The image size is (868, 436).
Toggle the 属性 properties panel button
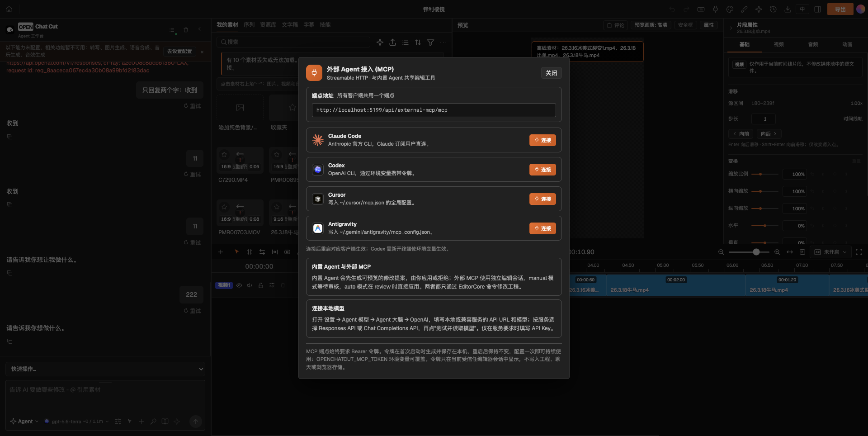[709, 25]
